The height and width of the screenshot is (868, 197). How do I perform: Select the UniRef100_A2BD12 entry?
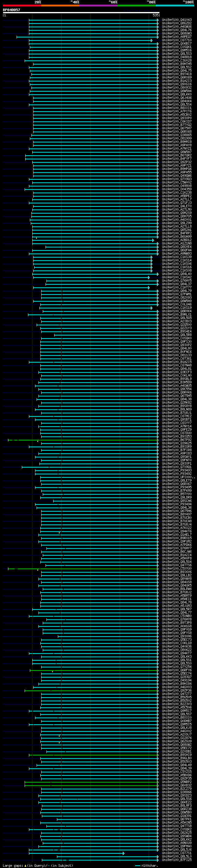[x=177, y=240]
